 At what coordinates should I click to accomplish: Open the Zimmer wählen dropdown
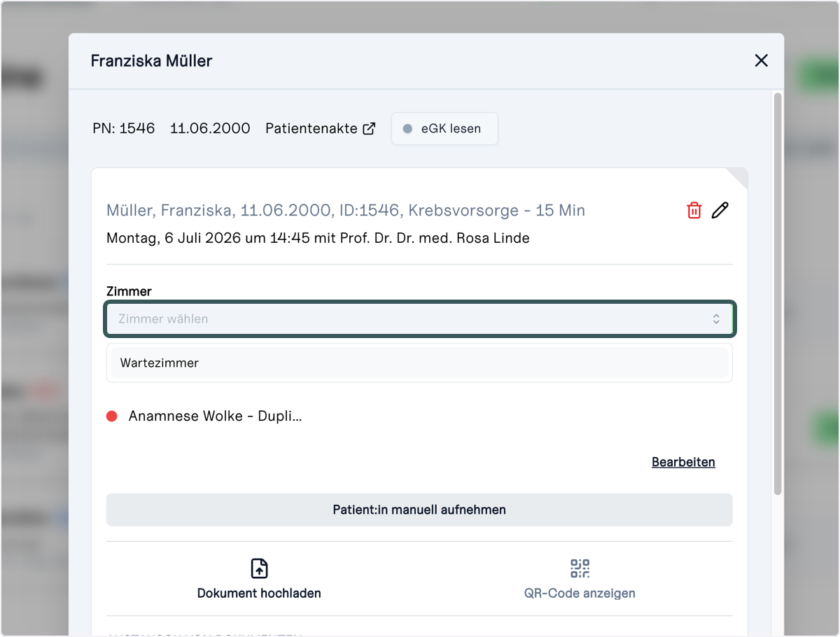pos(419,318)
